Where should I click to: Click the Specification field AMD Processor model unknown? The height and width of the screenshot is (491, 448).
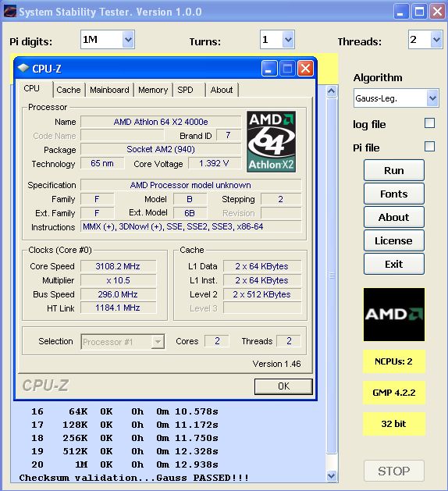(x=190, y=185)
